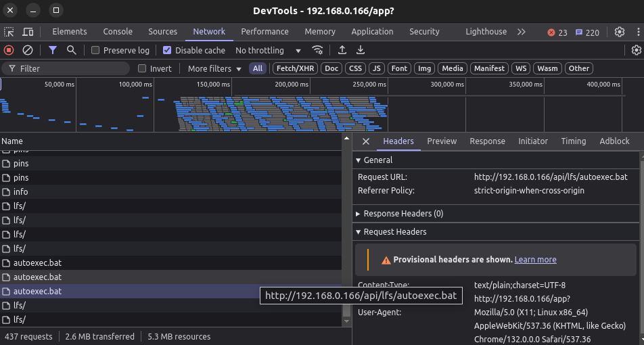The width and height of the screenshot is (644, 345).
Task: Click the Filter text input
Action: point(66,68)
